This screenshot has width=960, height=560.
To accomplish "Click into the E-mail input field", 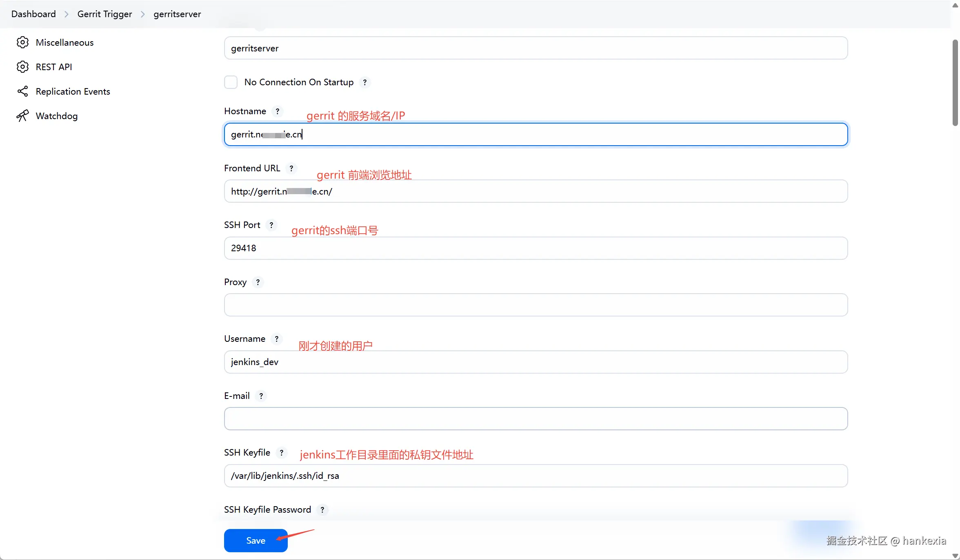I will tap(536, 419).
